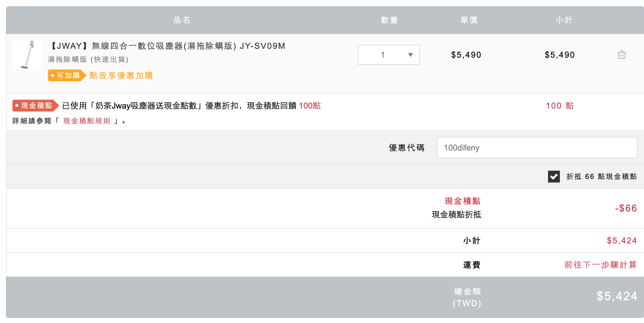This screenshot has height=323, width=644.
Task: Click the -$66 discount amount
Action: 626,208
